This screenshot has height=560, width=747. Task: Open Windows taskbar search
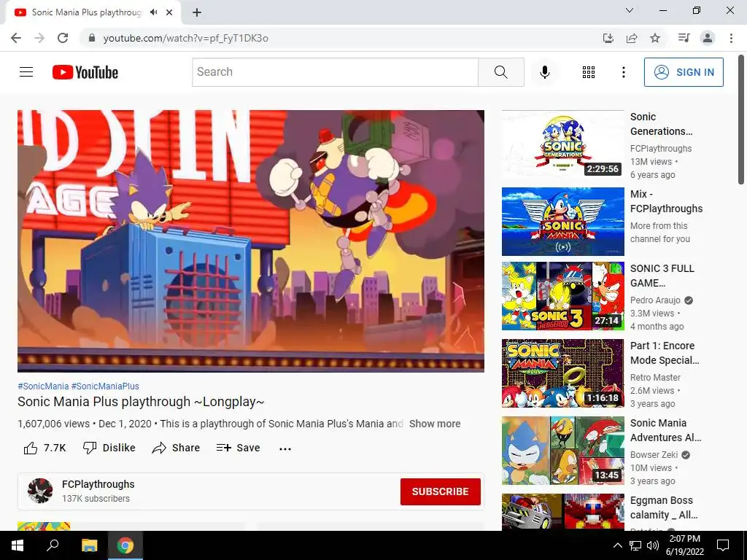53,545
